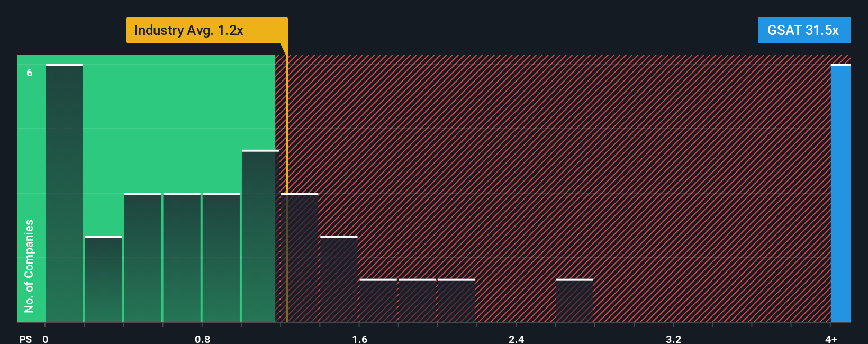This screenshot has height=344, width=868.
Task: Click the x-axis label 1.6
Action: [x=359, y=339]
